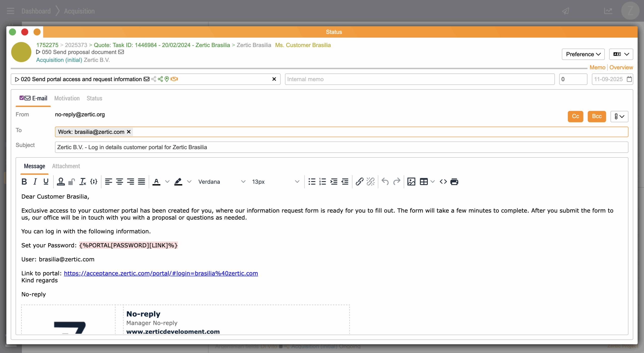644x353 pixels.
Task: Click the insert link icon
Action: click(x=359, y=181)
